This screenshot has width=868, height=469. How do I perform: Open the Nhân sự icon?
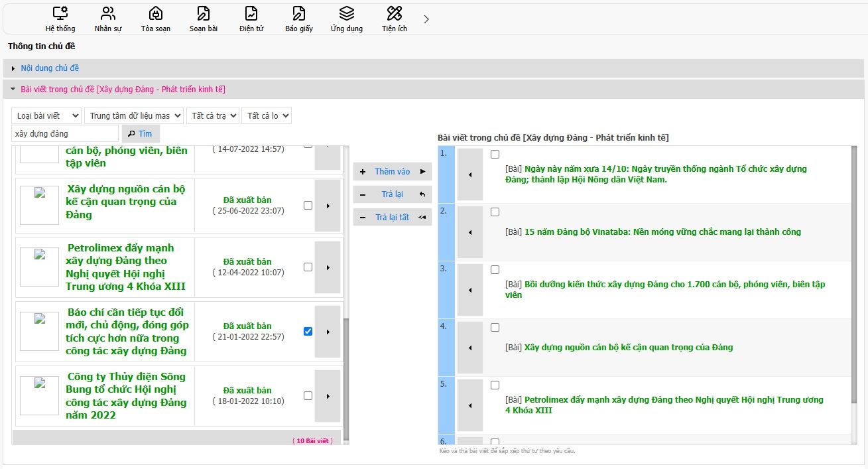point(108,13)
